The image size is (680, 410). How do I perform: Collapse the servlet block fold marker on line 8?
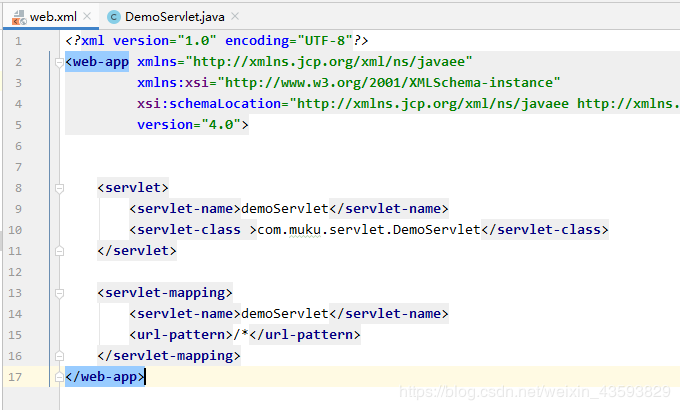(x=59, y=188)
